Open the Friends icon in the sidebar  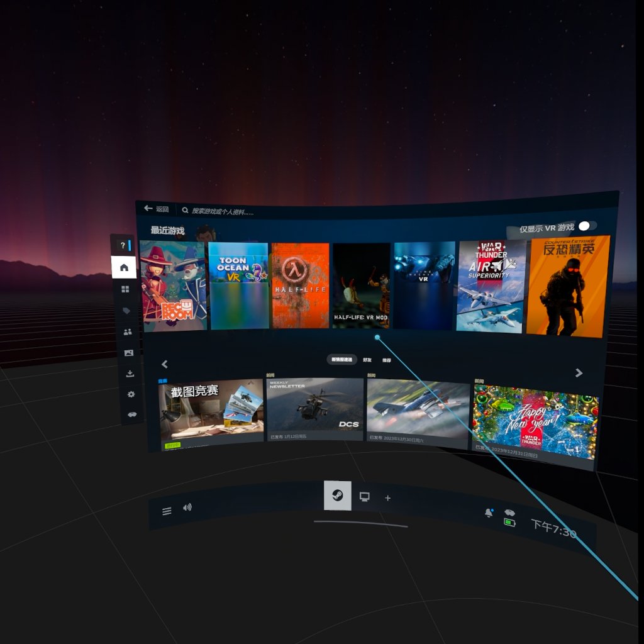tap(128, 332)
